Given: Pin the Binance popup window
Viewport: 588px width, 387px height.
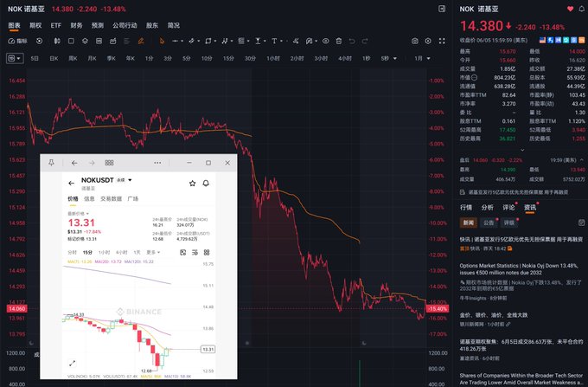Looking at the screenshot, I should (x=51, y=163).
